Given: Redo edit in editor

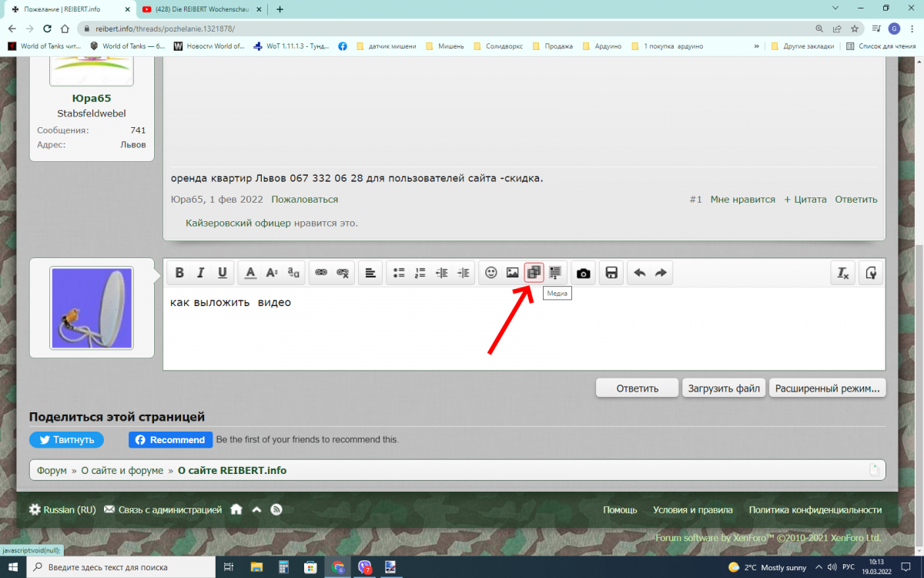Looking at the screenshot, I should coord(661,273).
